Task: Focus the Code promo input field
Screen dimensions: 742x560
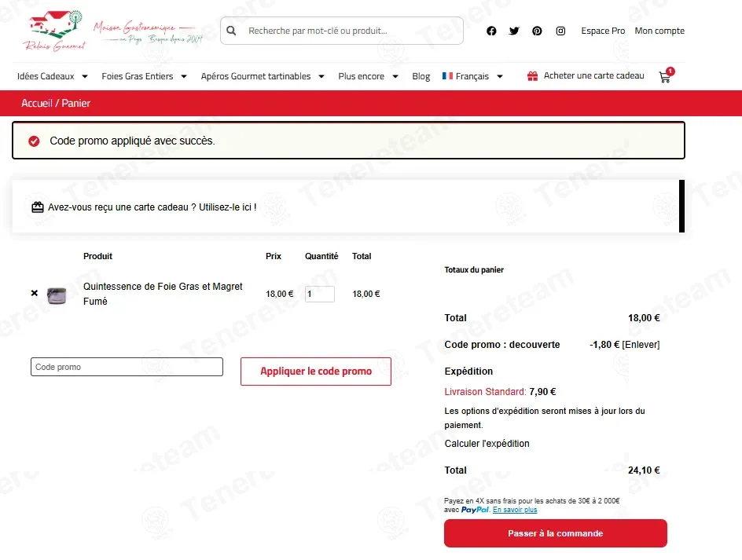Action: [127, 367]
